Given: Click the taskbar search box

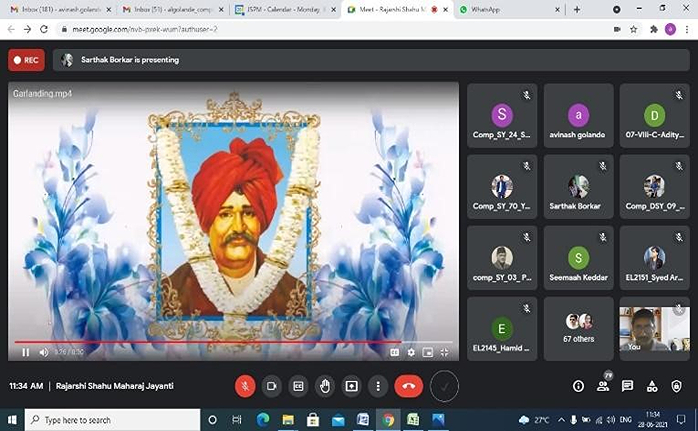Looking at the screenshot, I should (x=112, y=420).
